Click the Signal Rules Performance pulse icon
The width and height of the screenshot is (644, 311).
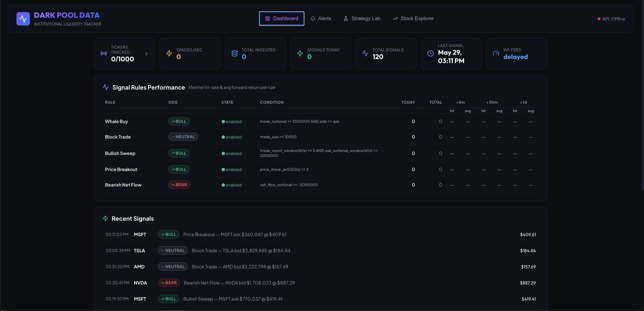(x=106, y=87)
